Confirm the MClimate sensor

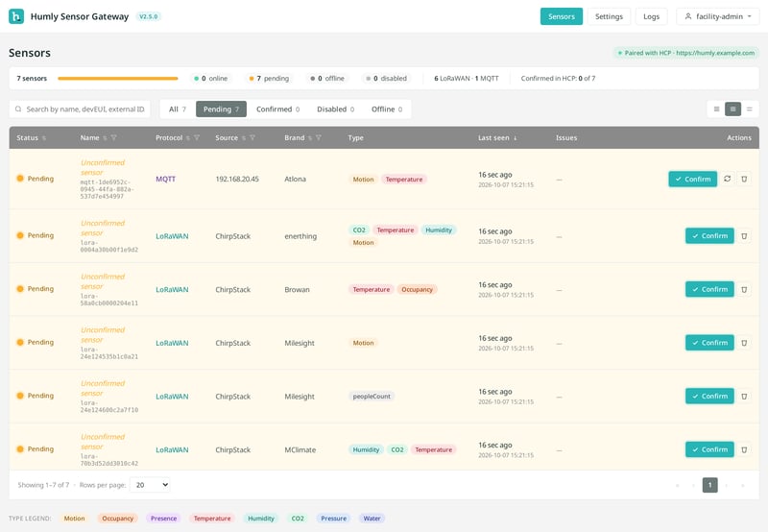pos(709,449)
